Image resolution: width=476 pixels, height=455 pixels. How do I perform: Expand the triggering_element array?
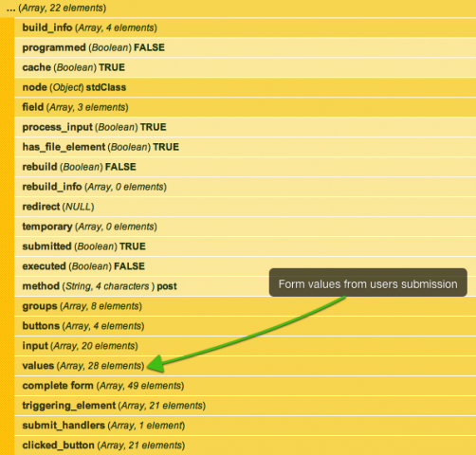pyautogui.click(x=245, y=406)
